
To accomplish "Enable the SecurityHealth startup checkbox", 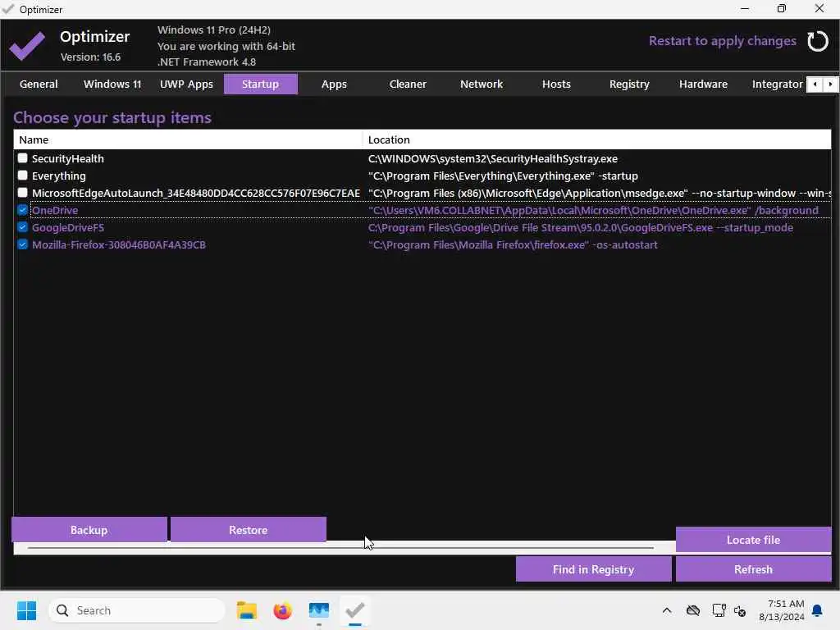I will pos(22,158).
